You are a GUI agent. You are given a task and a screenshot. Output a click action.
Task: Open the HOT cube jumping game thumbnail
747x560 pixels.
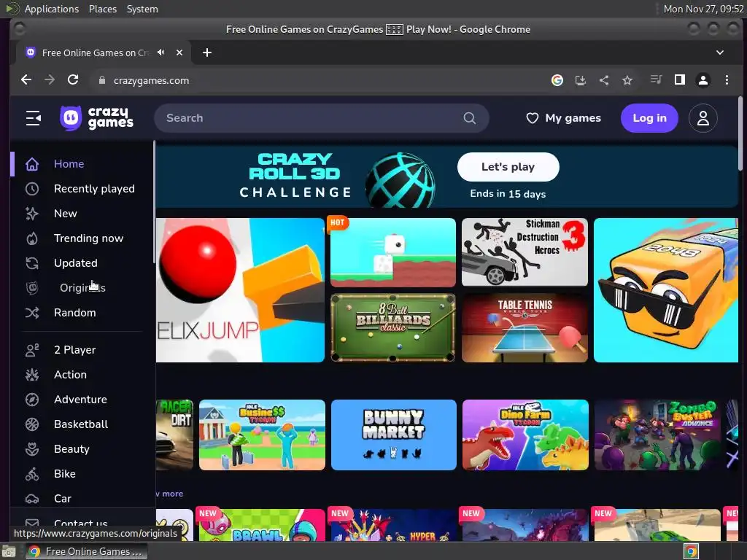coord(393,252)
